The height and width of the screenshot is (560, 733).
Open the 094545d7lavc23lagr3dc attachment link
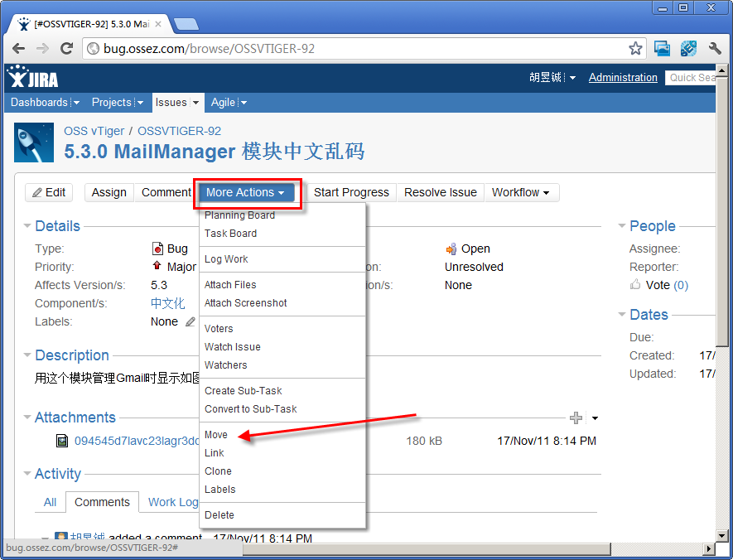(137, 441)
